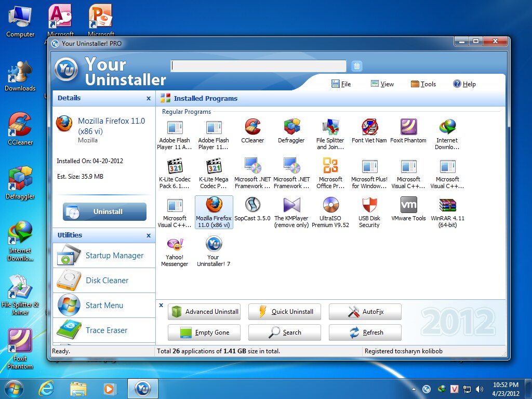The width and height of the screenshot is (532, 399).
Task: Click the trash icon beside search box
Action: [x=356, y=66]
